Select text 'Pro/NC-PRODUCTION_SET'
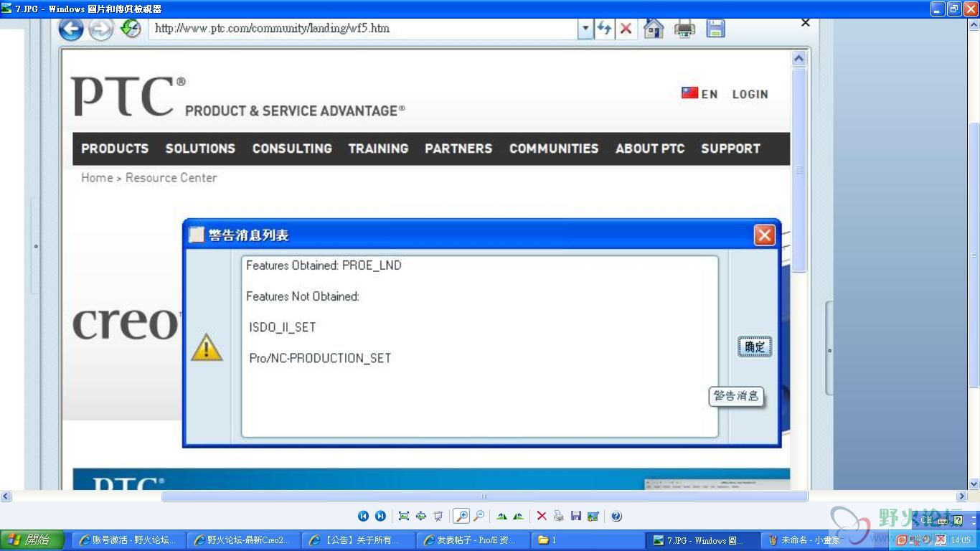This screenshot has width=980, height=551. pos(320,358)
